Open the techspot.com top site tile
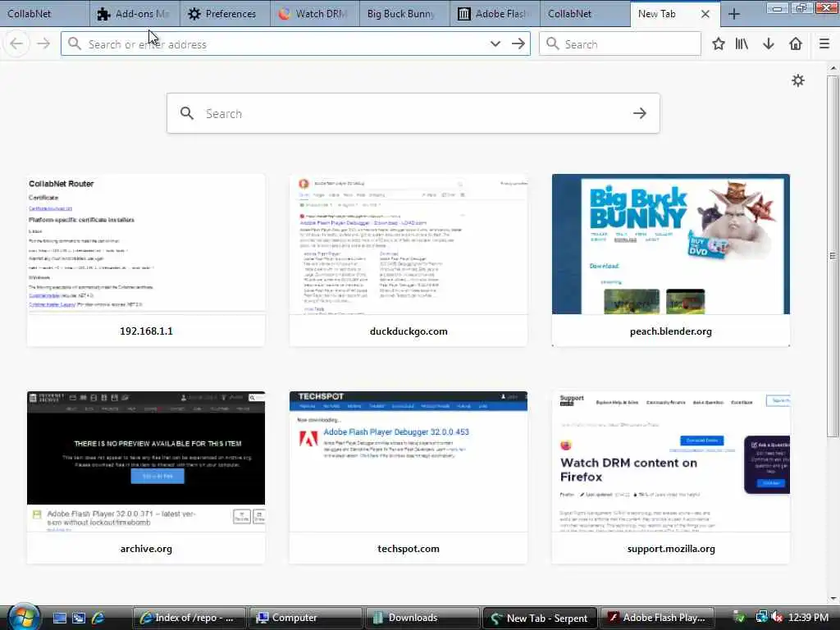Screen dimensions: 840x630 [x=409, y=477]
